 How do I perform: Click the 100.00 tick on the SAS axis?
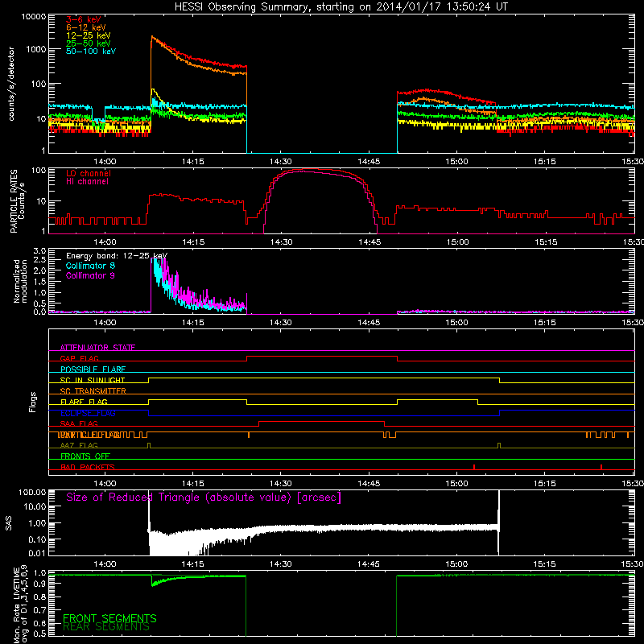32,492
